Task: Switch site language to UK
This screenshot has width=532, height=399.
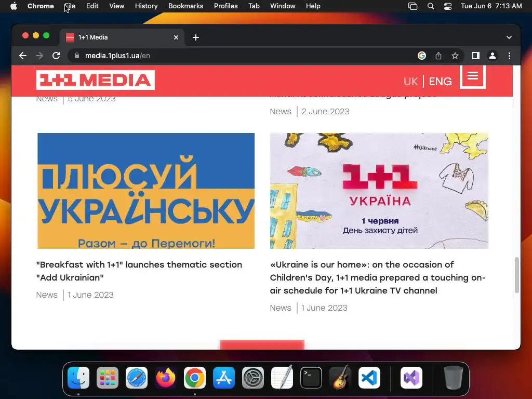Action: (410, 82)
